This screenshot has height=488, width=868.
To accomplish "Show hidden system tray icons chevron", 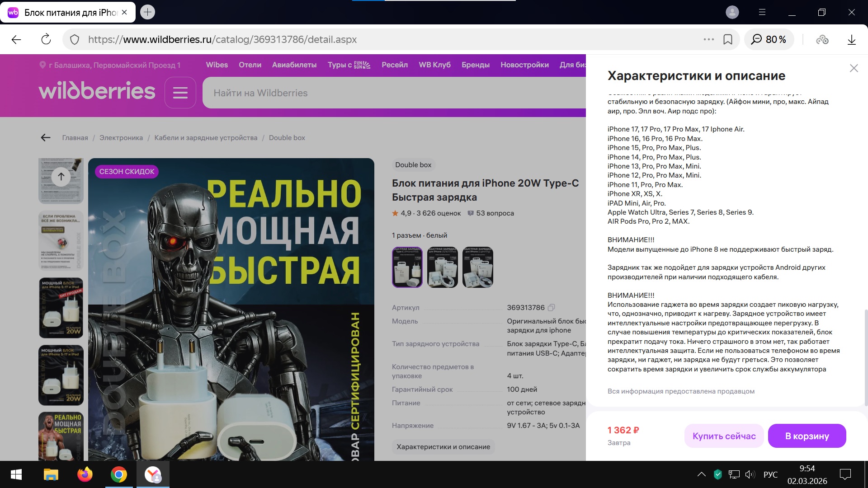I will click(x=701, y=474).
